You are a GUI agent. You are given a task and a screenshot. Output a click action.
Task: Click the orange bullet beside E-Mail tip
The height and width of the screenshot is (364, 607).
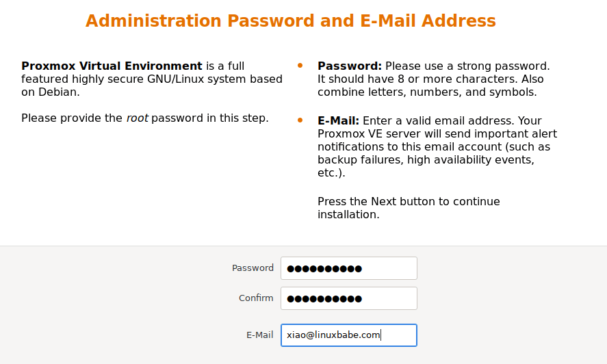300,120
